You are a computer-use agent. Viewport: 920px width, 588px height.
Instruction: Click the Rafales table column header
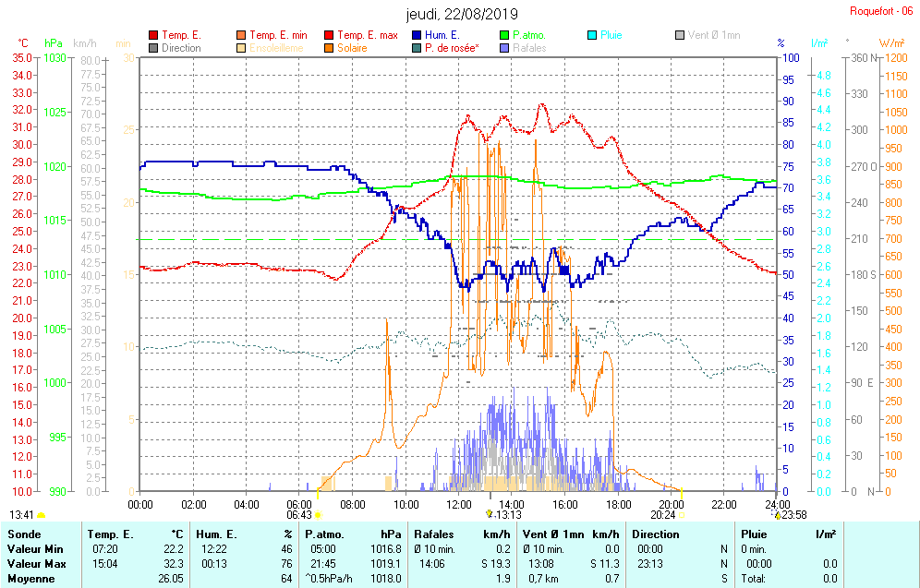click(x=433, y=534)
